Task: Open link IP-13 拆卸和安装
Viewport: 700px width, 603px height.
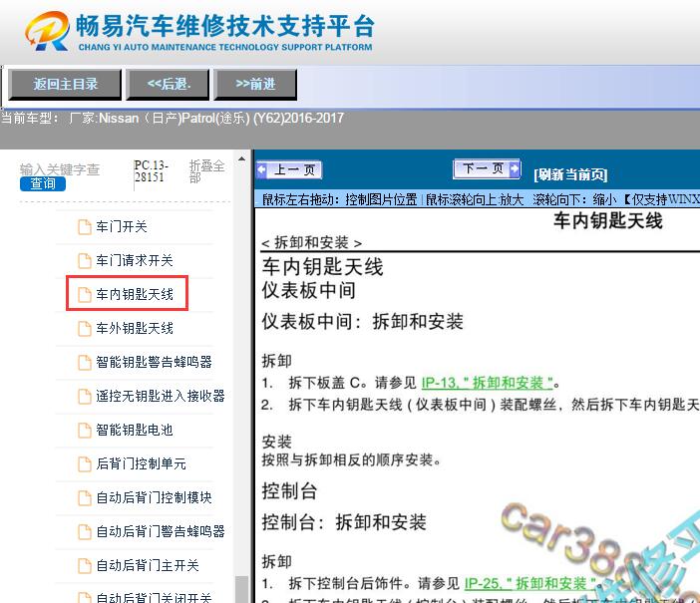Action: pyautogui.click(x=487, y=383)
